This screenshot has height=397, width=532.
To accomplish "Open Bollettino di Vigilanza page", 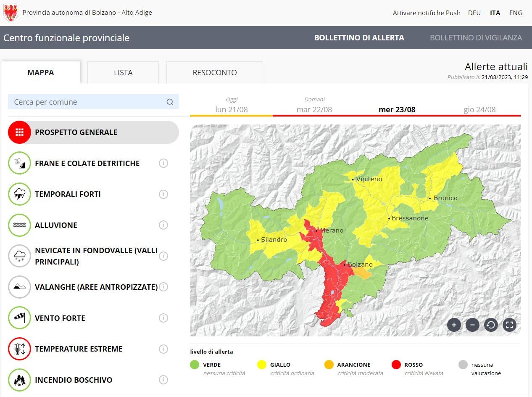I will (476, 38).
